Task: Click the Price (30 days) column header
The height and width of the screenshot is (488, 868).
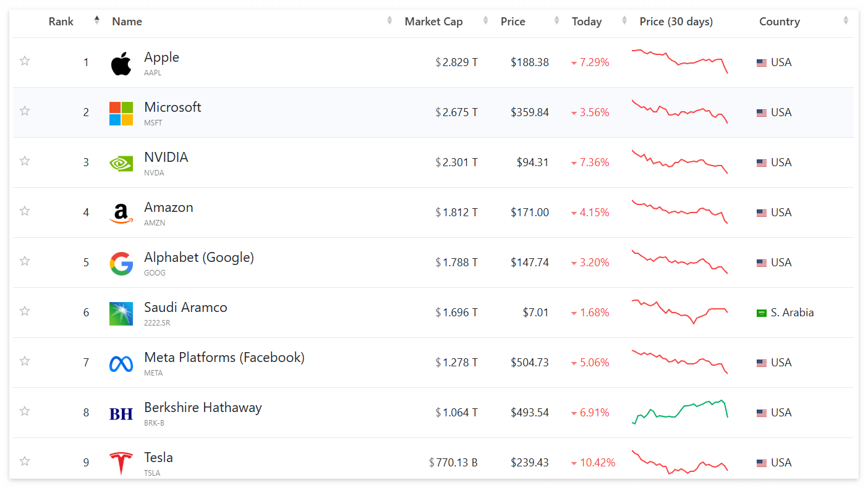Action: click(x=676, y=22)
